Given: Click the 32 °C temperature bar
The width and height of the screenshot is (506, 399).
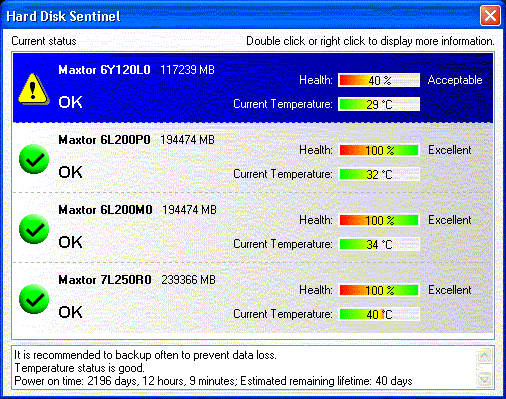Looking at the screenshot, I should [379, 174].
